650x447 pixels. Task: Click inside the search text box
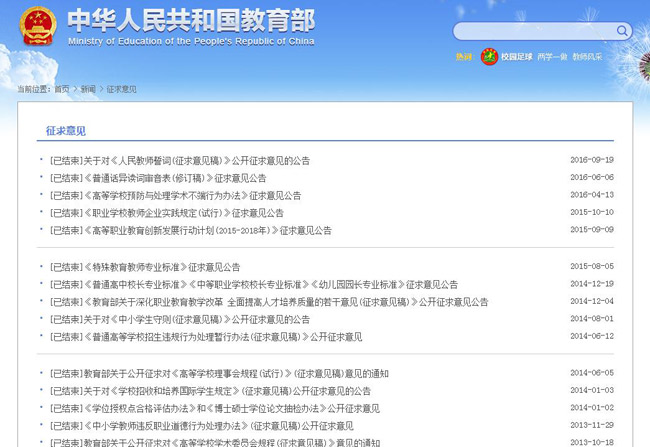[535, 31]
